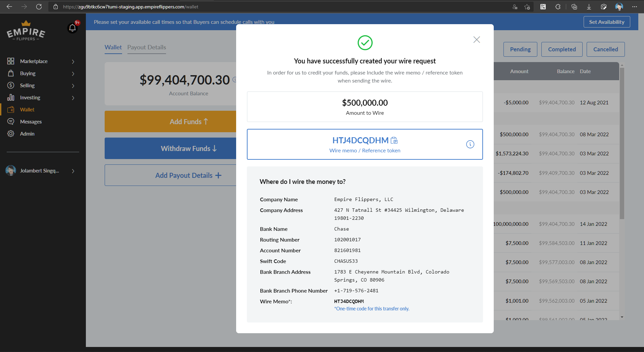This screenshot has width=644, height=352.
Task: Click the $500,000.00 Amount to Wire value
Action: point(365,103)
